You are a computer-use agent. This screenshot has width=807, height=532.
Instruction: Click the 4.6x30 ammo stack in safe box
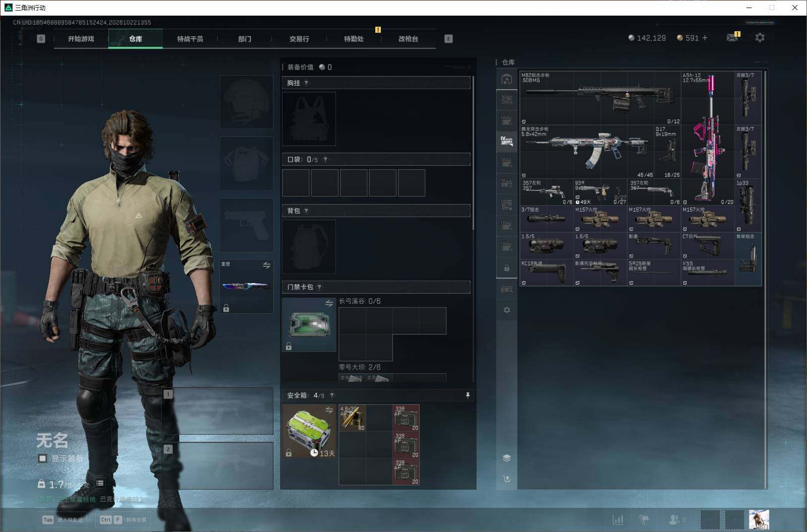(352, 418)
